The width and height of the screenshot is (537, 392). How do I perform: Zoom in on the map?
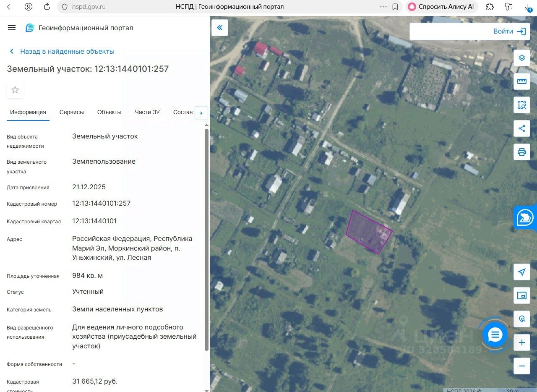pyautogui.click(x=522, y=342)
